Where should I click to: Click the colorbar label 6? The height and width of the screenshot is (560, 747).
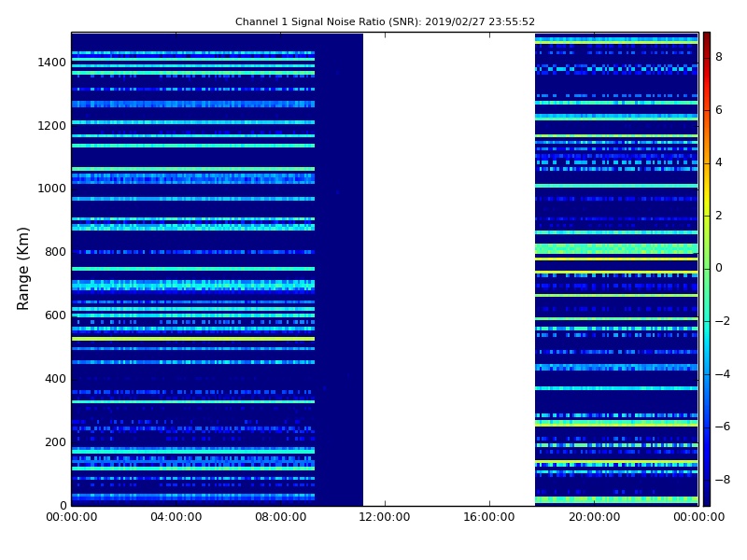coord(719,110)
